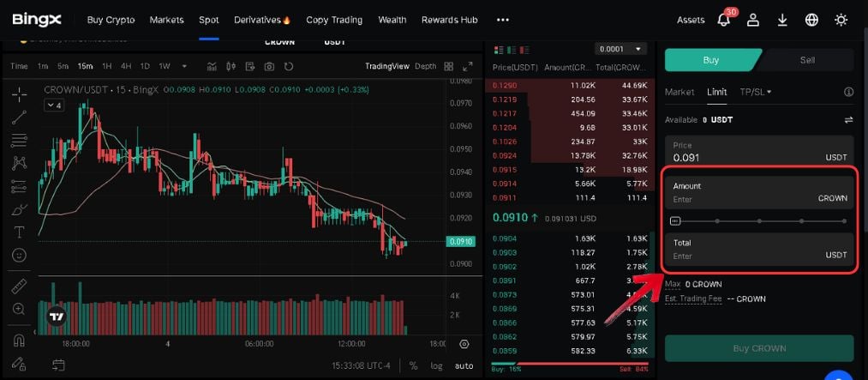This screenshot has width=868, height=380.
Task: Open the Buy Crypto menu
Action: [111, 20]
